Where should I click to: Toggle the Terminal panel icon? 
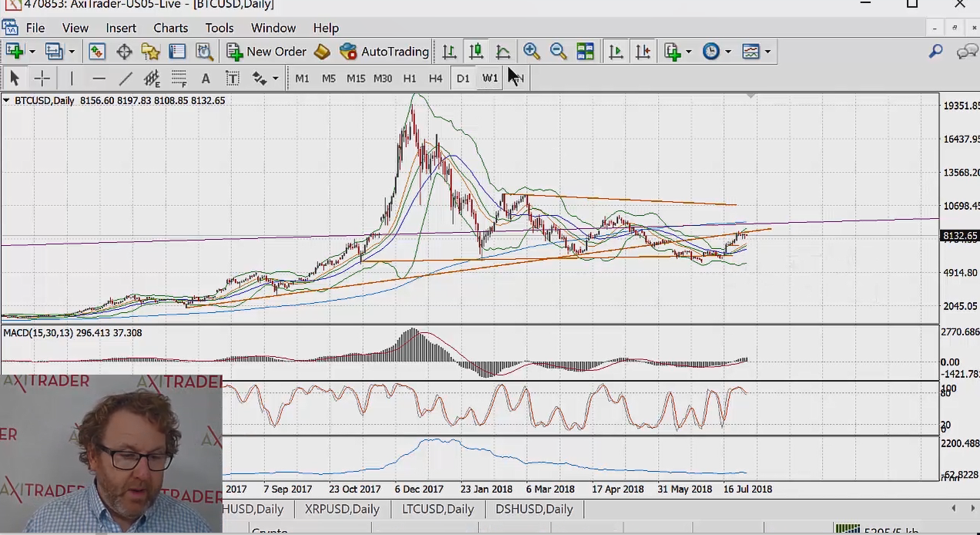coord(177,52)
